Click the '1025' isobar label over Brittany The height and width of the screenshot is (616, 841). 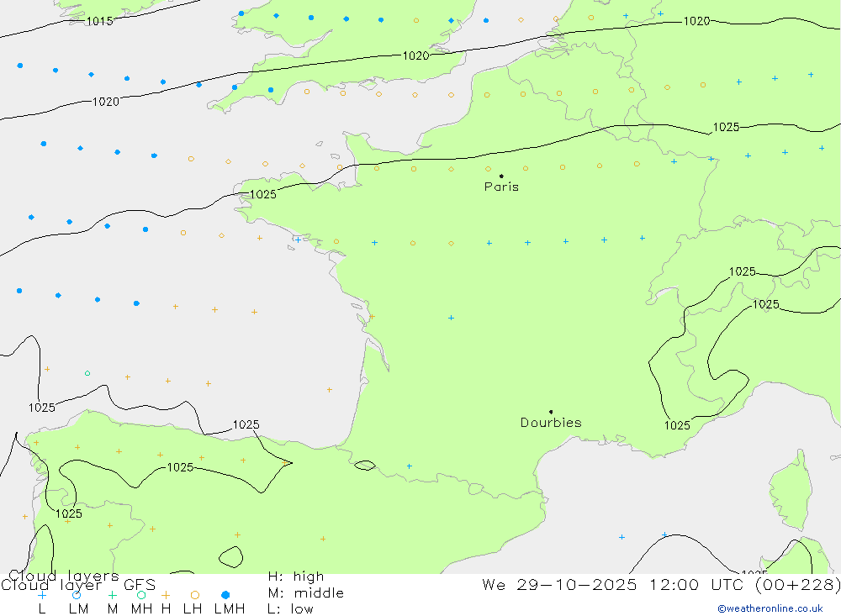(262, 195)
